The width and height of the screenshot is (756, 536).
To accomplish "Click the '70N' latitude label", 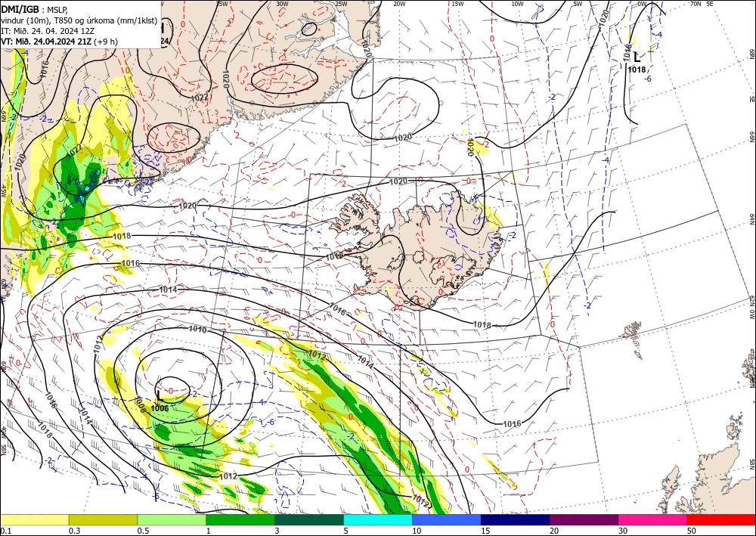I will [x=696, y=3].
